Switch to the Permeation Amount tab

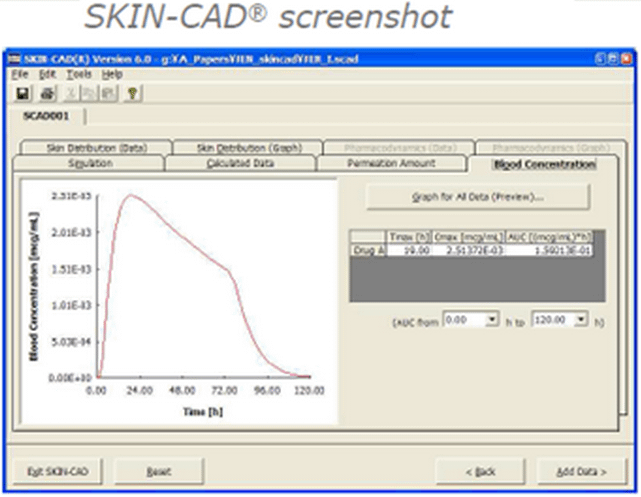click(x=391, y=163)
